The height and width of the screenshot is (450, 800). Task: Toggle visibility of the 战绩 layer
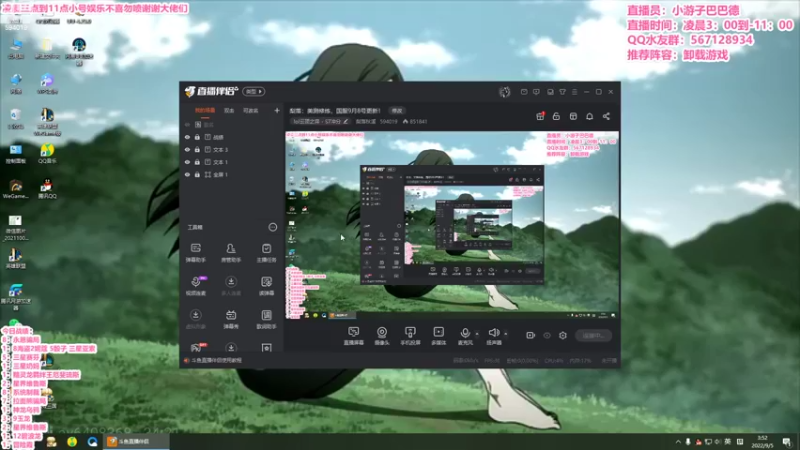pos(187,137)
